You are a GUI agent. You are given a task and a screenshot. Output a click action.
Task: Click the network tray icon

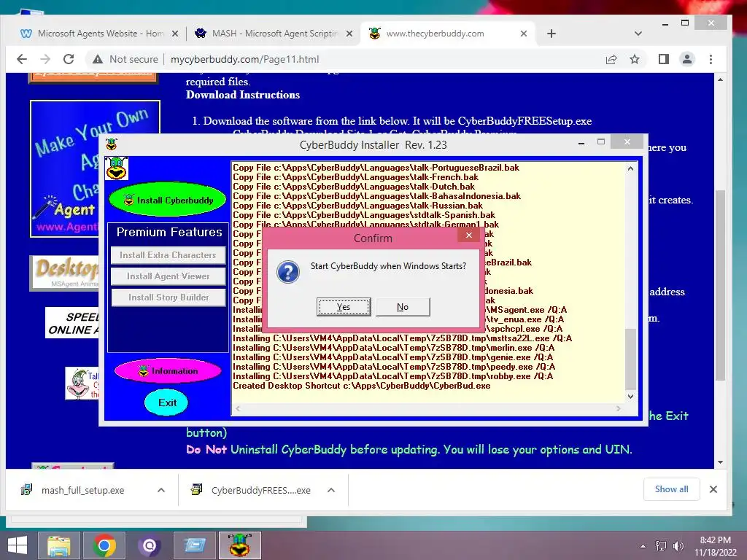tap(661, 546)
